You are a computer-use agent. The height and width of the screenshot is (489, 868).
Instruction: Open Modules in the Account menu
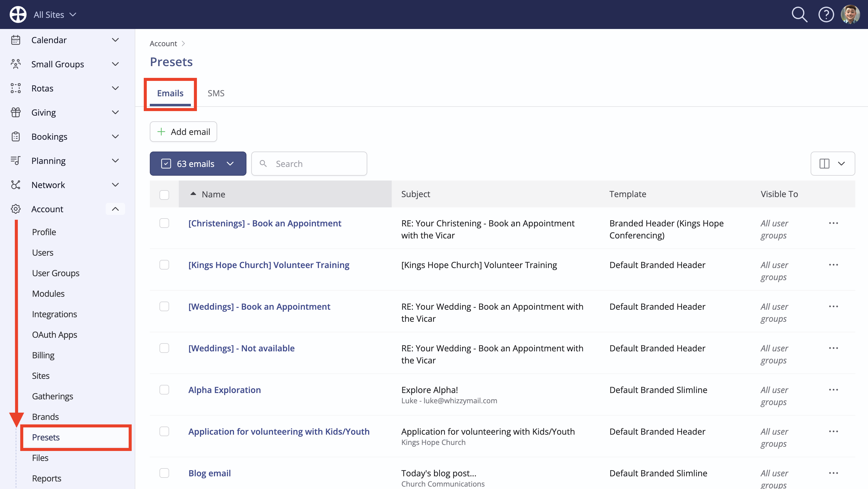pyautogui.click(x=48, y=294)
